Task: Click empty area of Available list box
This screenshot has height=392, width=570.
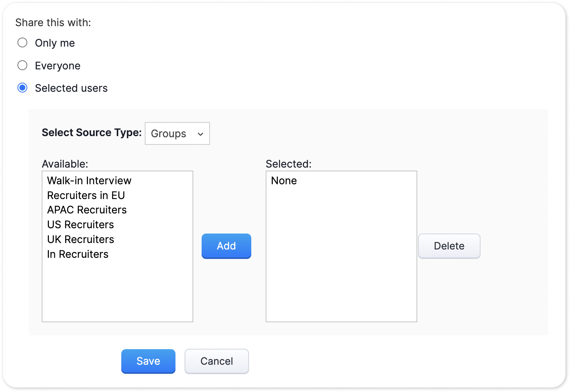Action: point(117,292)
